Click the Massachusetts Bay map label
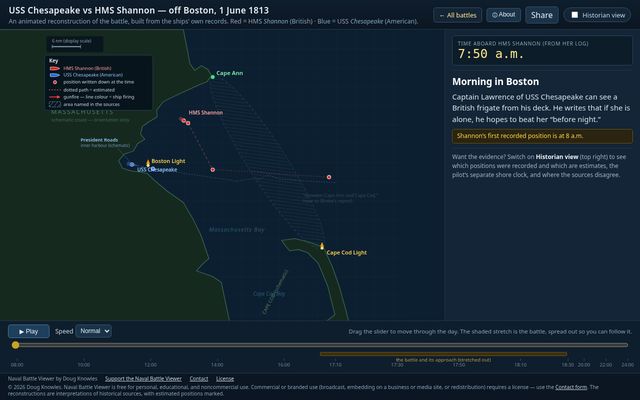Viewport: 640px width, 400px height. point(236,230)
